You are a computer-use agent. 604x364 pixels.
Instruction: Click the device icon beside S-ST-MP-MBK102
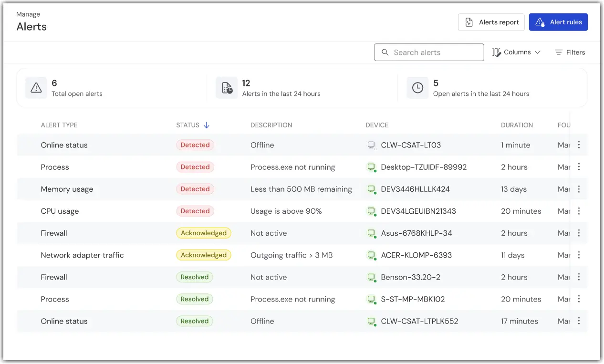[x=371, y=299]
